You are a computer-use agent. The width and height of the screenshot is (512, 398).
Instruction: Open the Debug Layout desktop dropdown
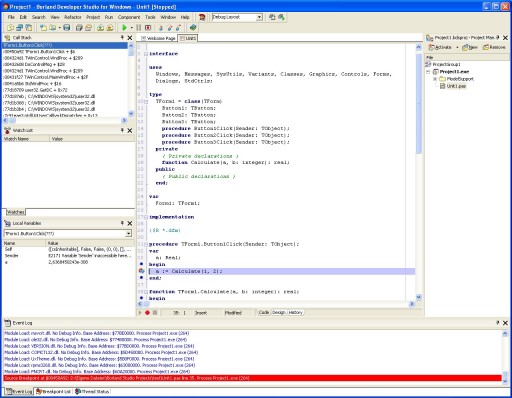259,17
